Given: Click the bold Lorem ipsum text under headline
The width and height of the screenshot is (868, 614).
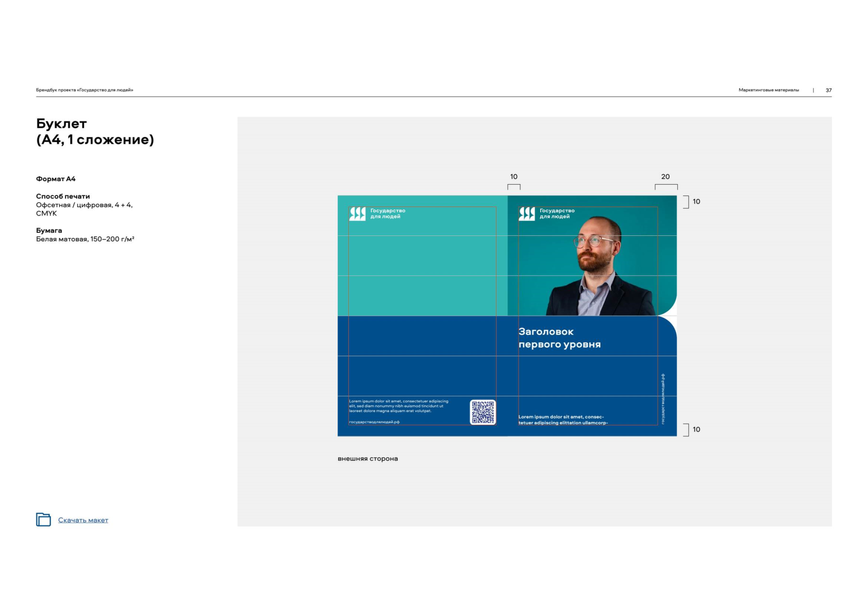Looking at the screenshot, I should point(562,420).
